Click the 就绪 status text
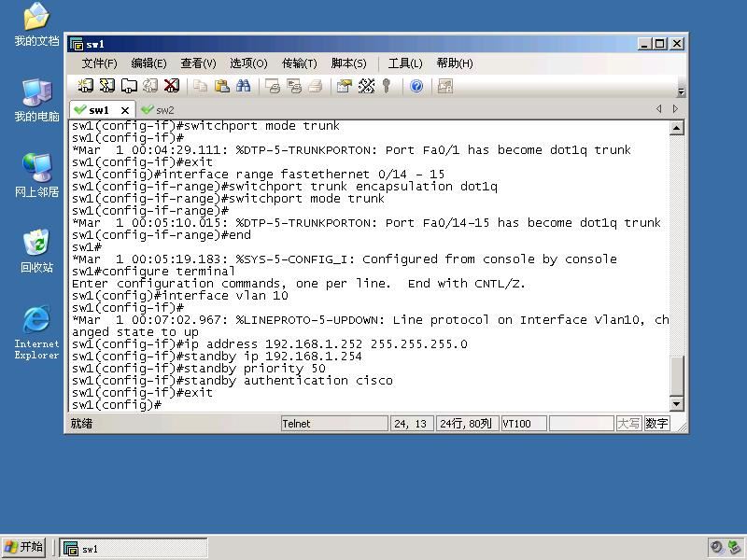747x560 pixels. point(81,424)
